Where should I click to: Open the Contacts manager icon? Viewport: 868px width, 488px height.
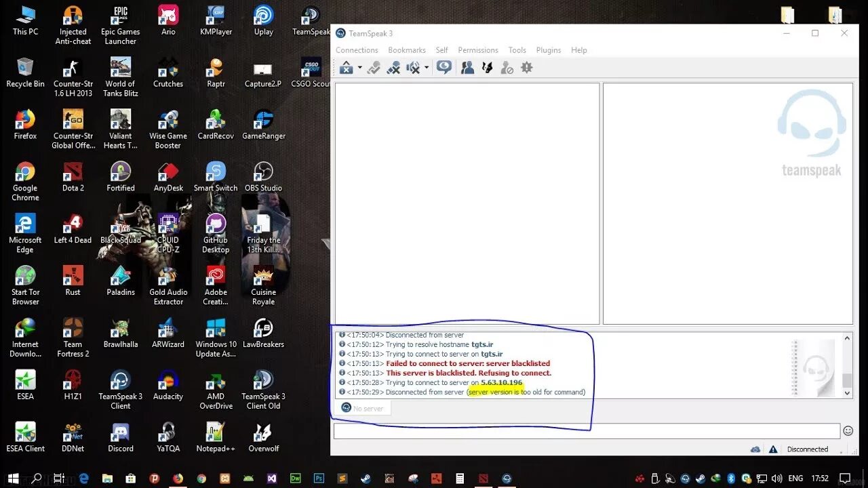pyautogui.click(x=467, y=68)
